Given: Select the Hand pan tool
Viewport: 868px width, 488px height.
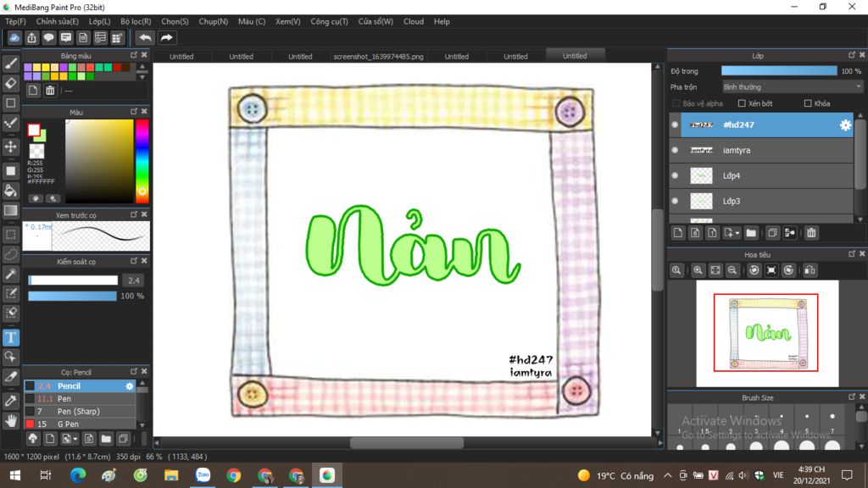Looking at the screenshot, I should 10,421.
